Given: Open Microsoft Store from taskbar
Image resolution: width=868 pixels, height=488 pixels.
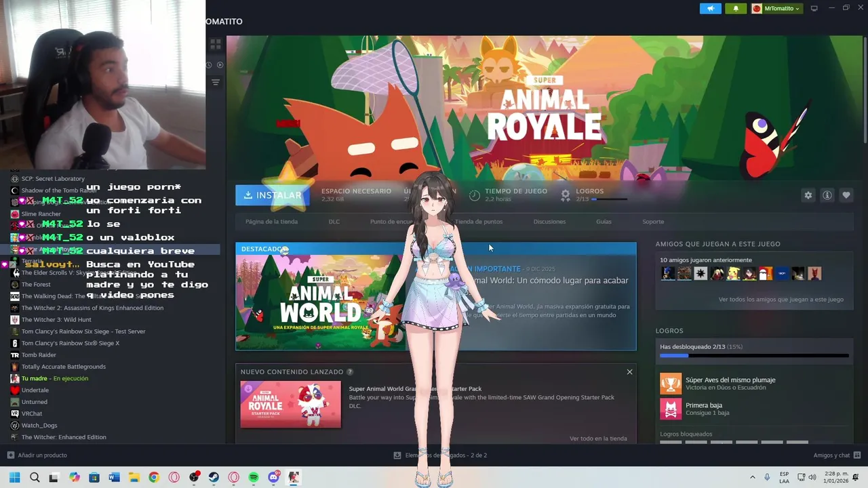Looking at the screenshot, I should coord(94,477).
